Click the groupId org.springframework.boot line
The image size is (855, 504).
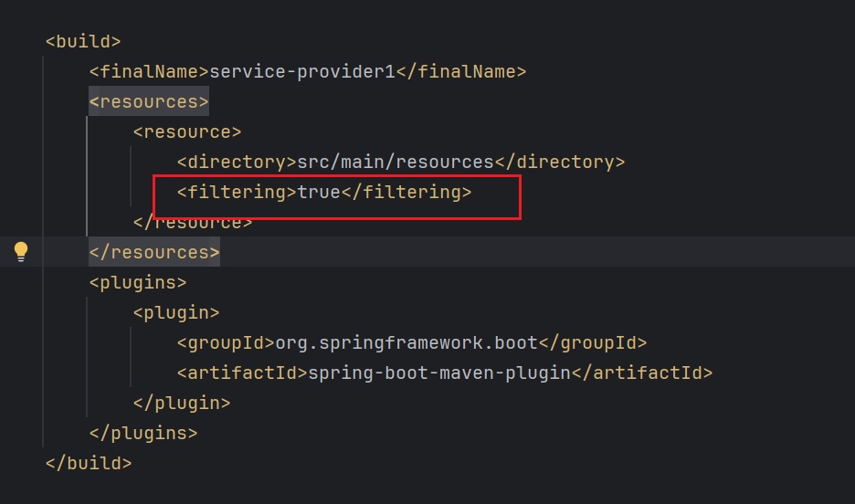[x=412, y=342]
